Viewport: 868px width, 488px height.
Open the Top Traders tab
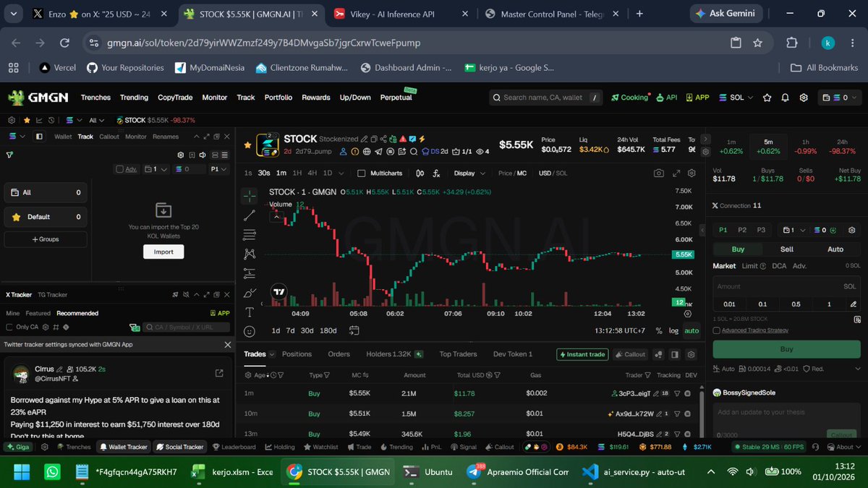(x=458, y=354)
